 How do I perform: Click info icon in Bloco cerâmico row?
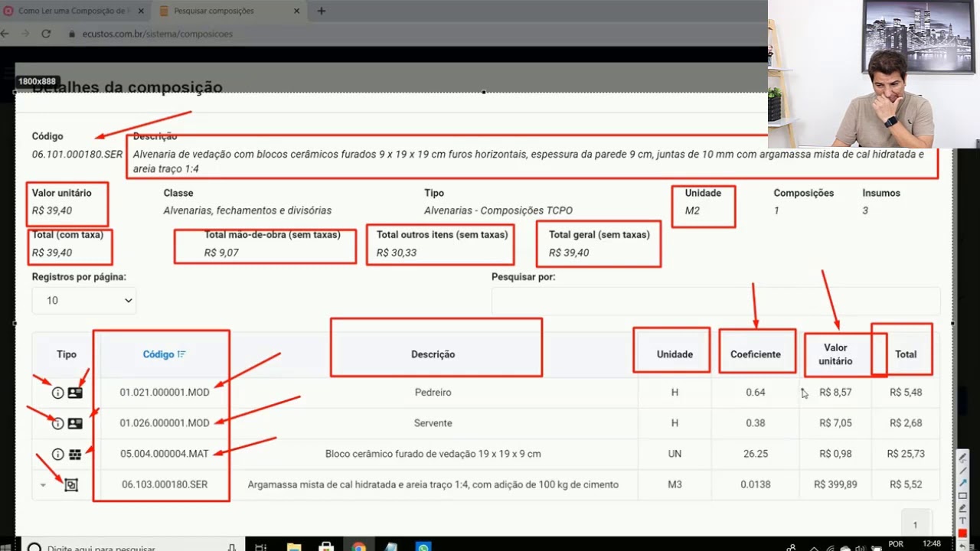coord(57,454)
